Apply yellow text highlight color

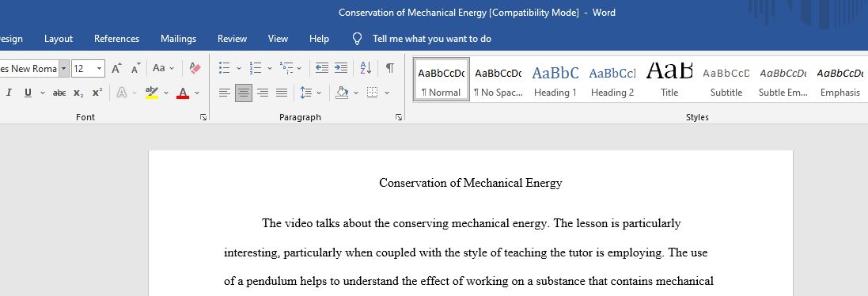[x=152, y=93]
